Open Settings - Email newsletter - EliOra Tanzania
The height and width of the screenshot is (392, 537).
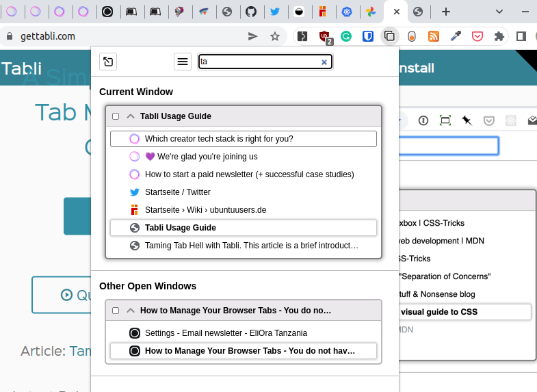coord(226,333)
